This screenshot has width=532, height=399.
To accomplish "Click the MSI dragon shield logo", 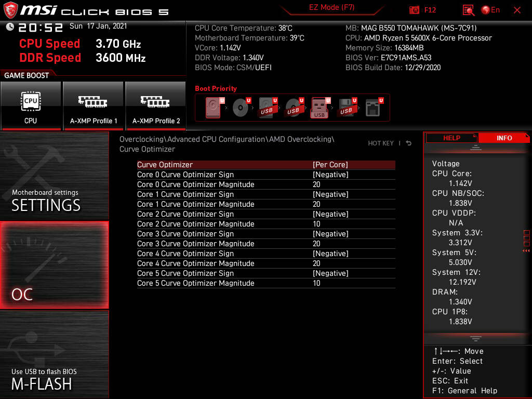I will click(10, 10).
